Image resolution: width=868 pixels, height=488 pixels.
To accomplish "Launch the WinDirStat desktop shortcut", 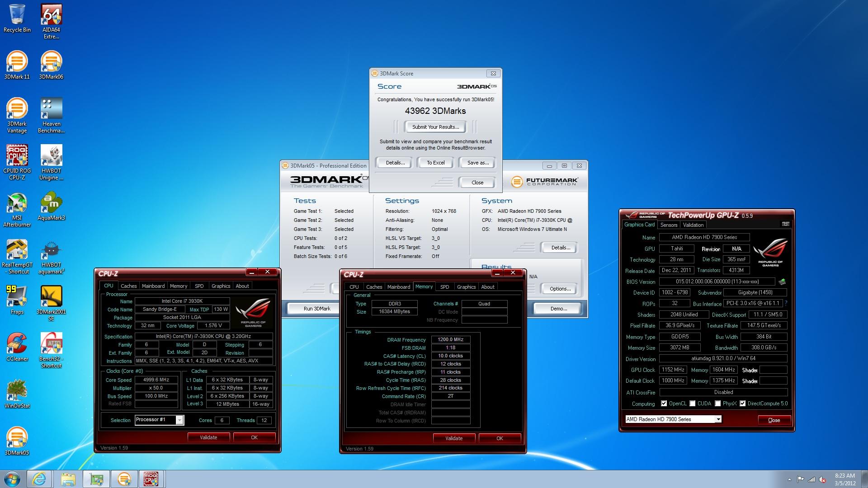I will [17, 394].
